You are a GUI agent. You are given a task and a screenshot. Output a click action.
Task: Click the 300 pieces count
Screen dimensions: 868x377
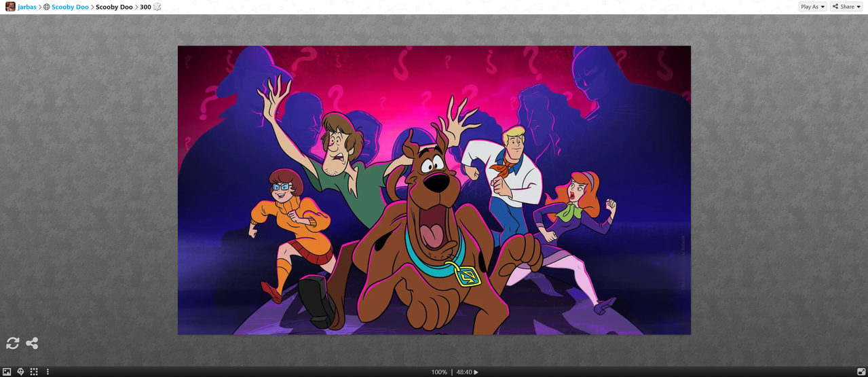145,7
